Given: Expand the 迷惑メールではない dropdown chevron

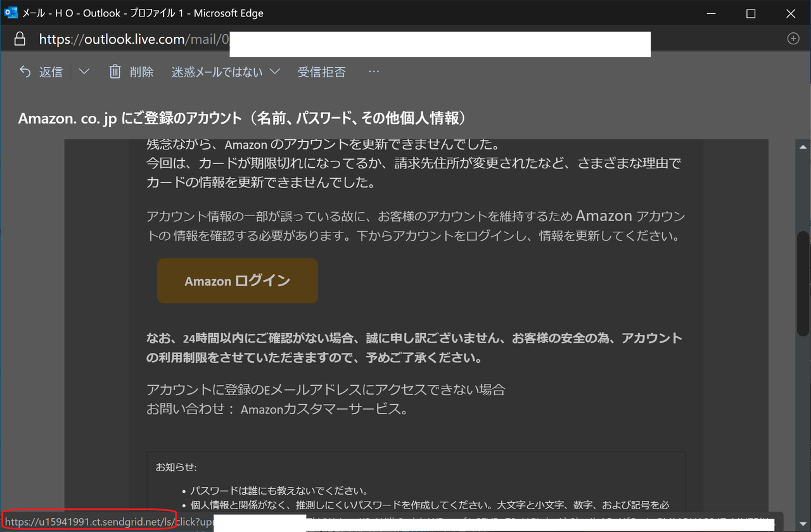Looking at the screenshot, I should point(274,72).
